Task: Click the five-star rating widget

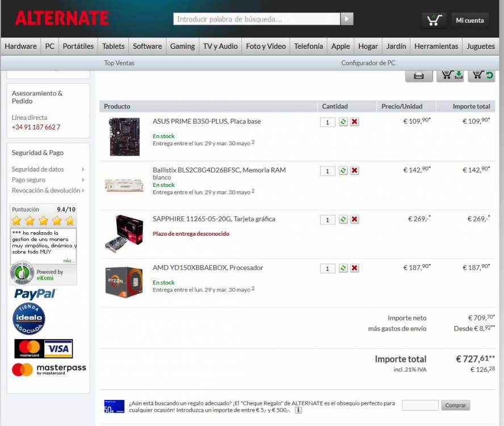Action: pos(43,221)
